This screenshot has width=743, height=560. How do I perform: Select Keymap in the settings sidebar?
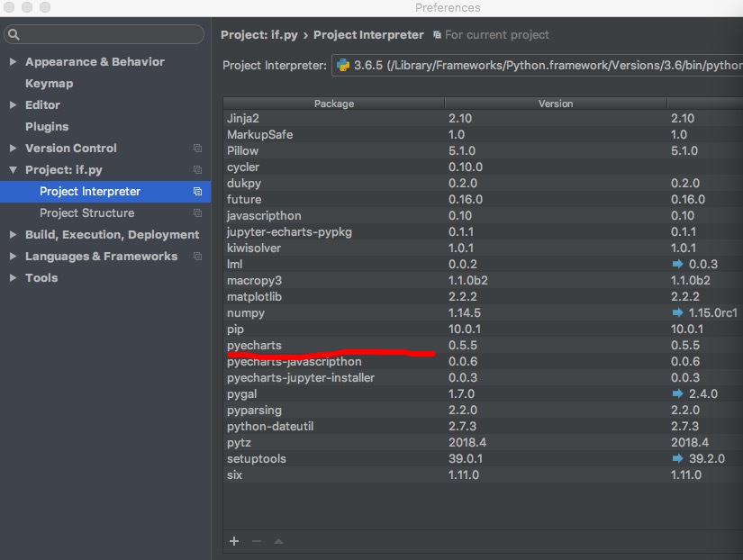pos(50,84)
